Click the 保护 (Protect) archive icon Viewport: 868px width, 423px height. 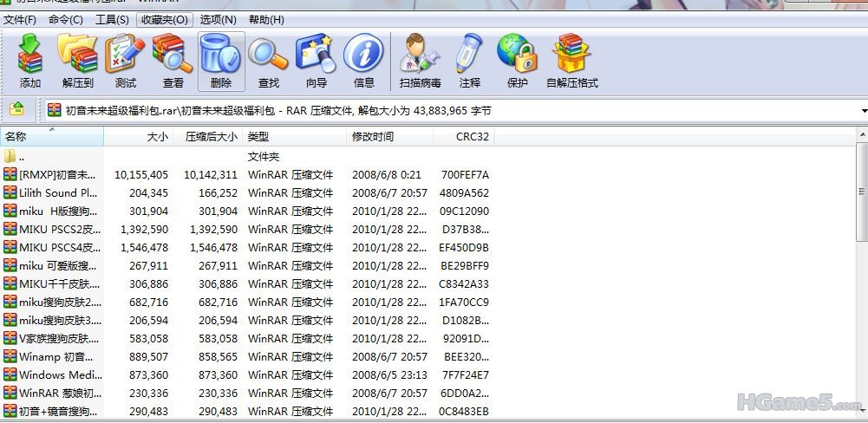pos(517,61)
